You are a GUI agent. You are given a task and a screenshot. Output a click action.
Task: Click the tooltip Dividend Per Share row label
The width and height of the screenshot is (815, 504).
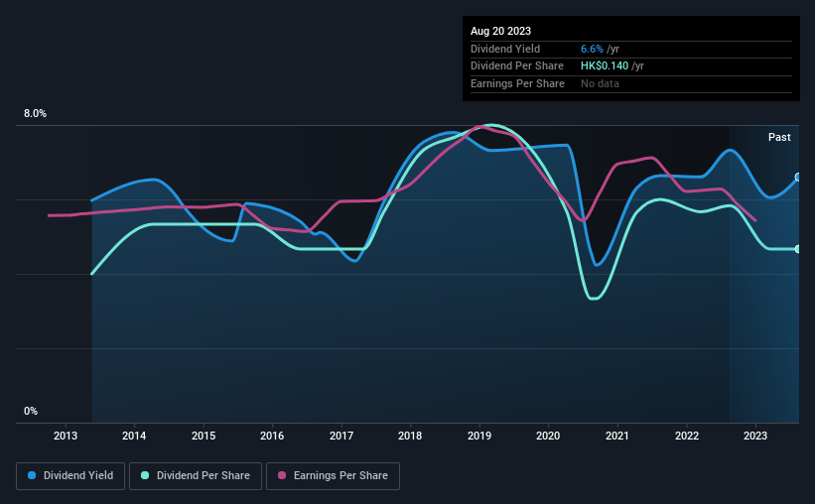click(x=516, y=66)
